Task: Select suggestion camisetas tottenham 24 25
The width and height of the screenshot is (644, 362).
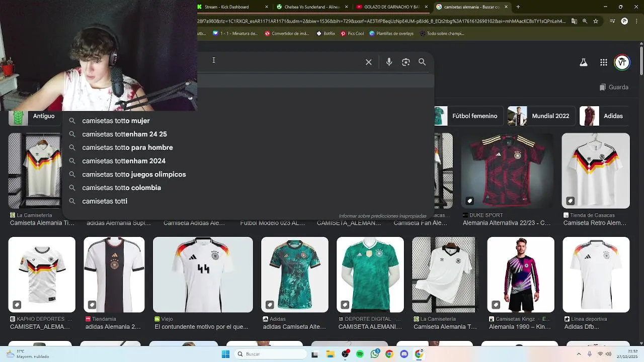Action: point(248,134)
